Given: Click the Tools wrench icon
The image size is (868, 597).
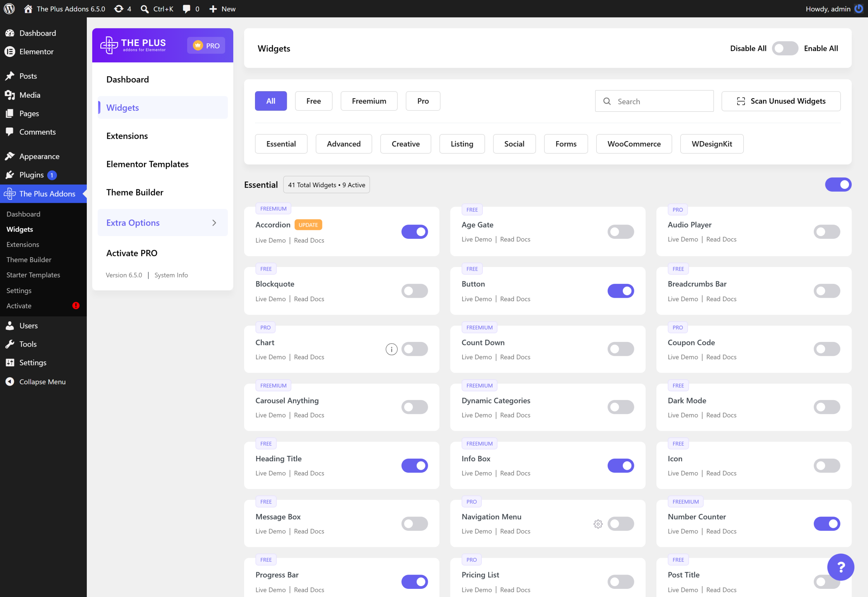Looking at the screenshot, I should tap(10, 344).
